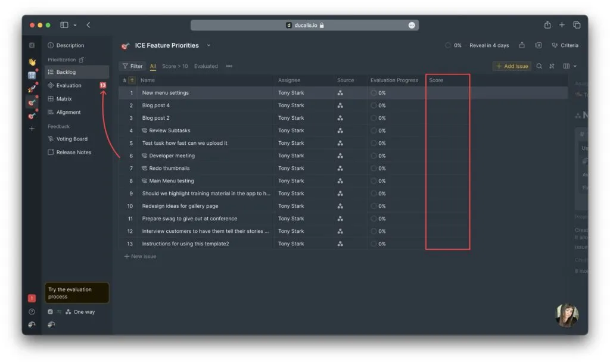Open the rocket board in the left rail
Viewport: 610px width, 364px height.
pos(32,88)
